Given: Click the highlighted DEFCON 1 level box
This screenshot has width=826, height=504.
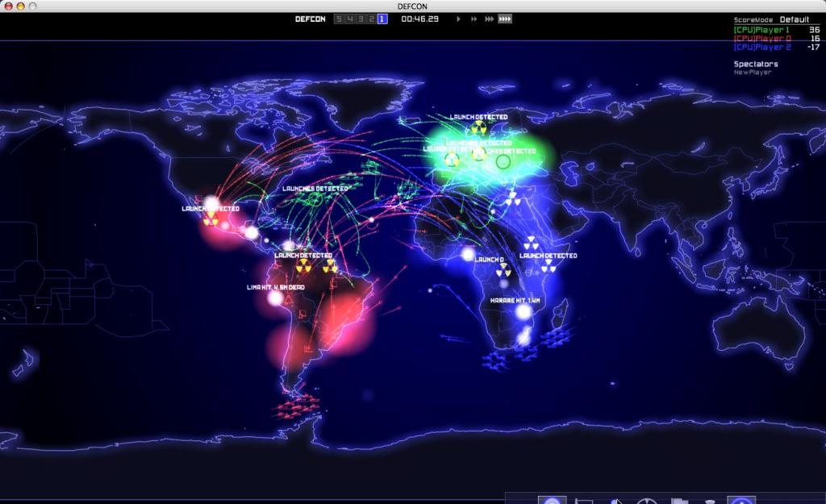Looking at the screenshot, I should 382,19.
